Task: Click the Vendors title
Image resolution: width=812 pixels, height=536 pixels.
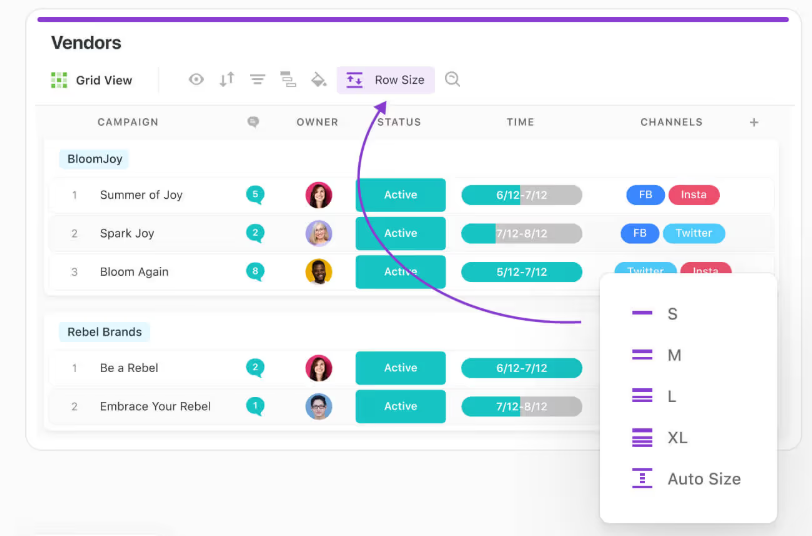Action: click(86, 42)
